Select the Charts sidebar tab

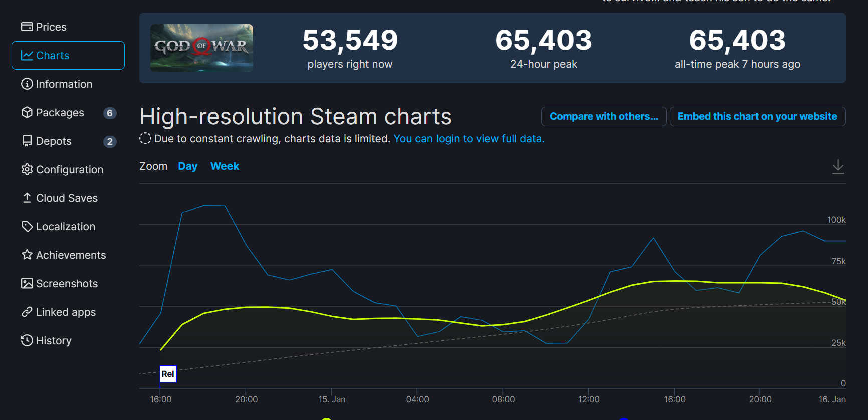tap(68, 56)
